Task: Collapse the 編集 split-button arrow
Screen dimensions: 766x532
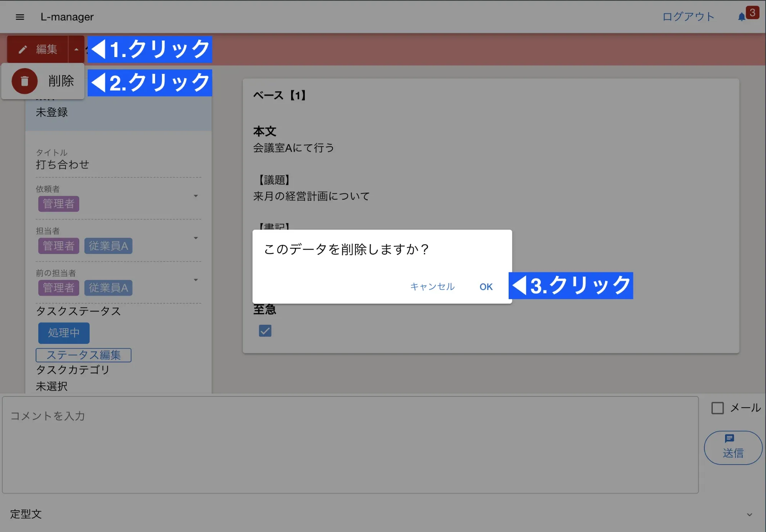Action: pyautogui.click(x=76, y=49)
